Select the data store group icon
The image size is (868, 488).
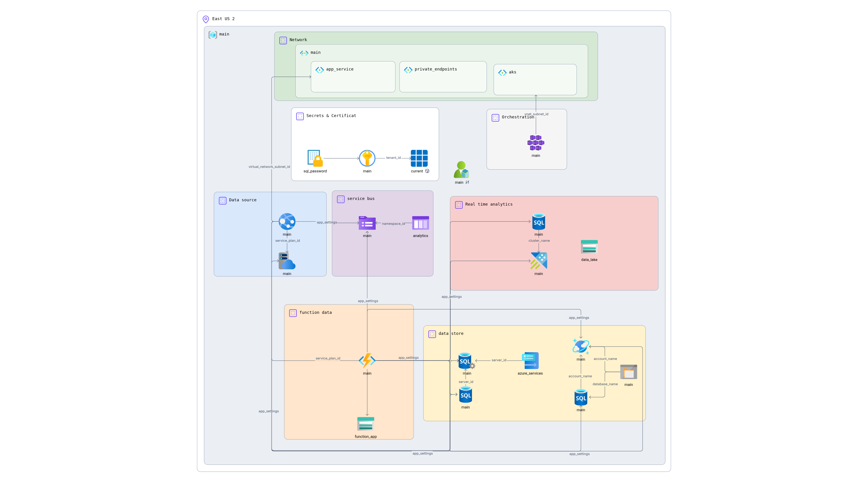(432, 334)
